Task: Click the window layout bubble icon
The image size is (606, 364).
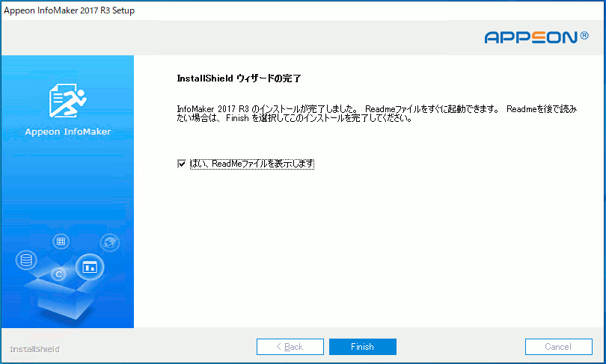Action: [90, 267]
